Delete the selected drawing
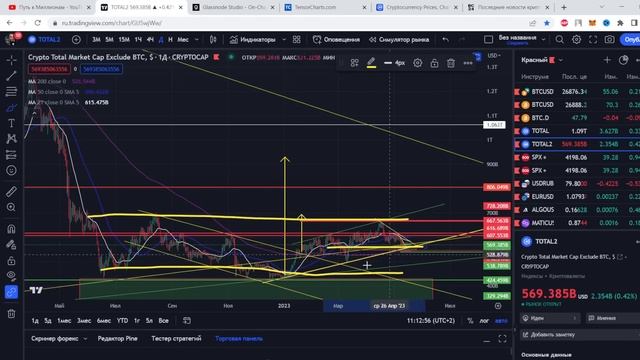 coord(451,63)
